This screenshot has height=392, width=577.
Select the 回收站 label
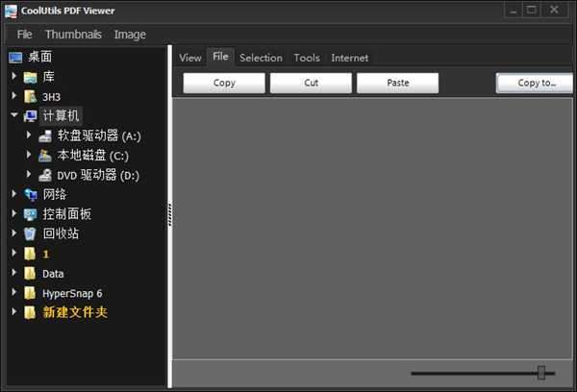tap(61, 233)
